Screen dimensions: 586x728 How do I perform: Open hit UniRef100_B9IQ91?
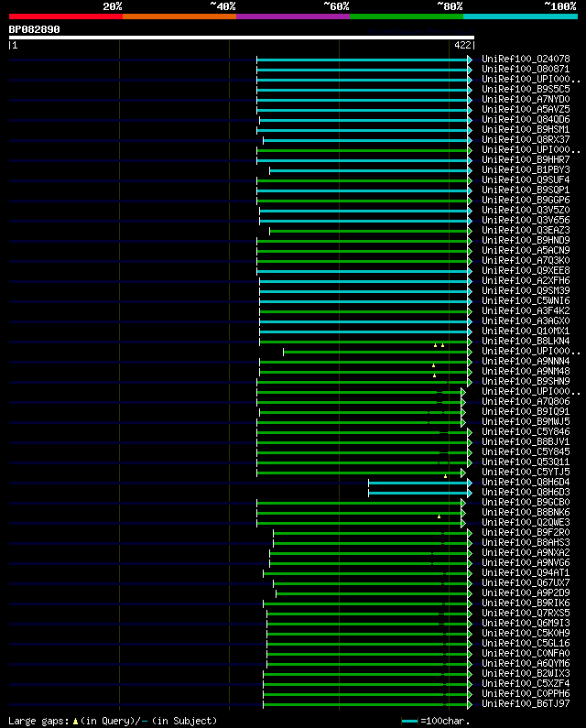tap(526, 411)
